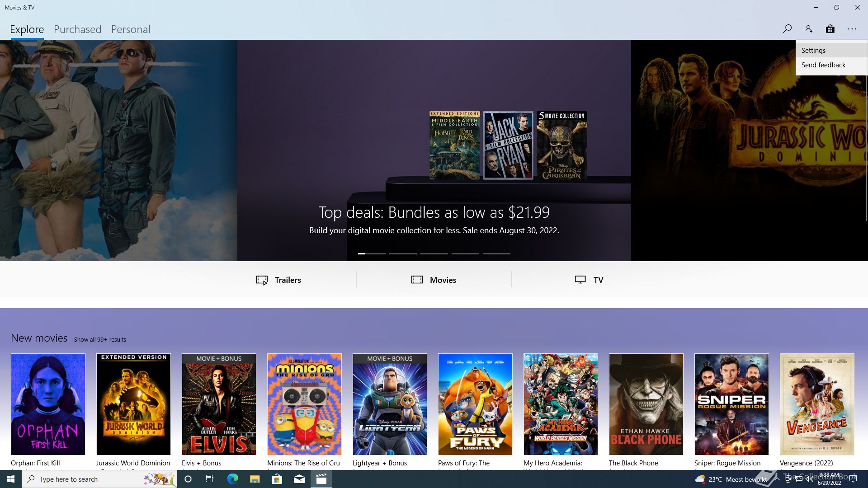
Task: Open the Microsoft Store bag icon
Action: (830, 29)
